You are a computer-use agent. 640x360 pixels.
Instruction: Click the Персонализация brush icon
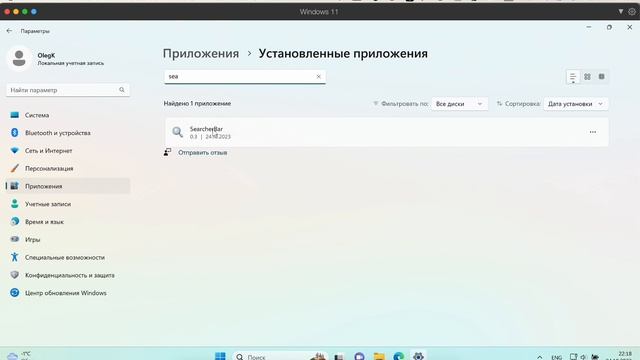[x=15, y=168]
